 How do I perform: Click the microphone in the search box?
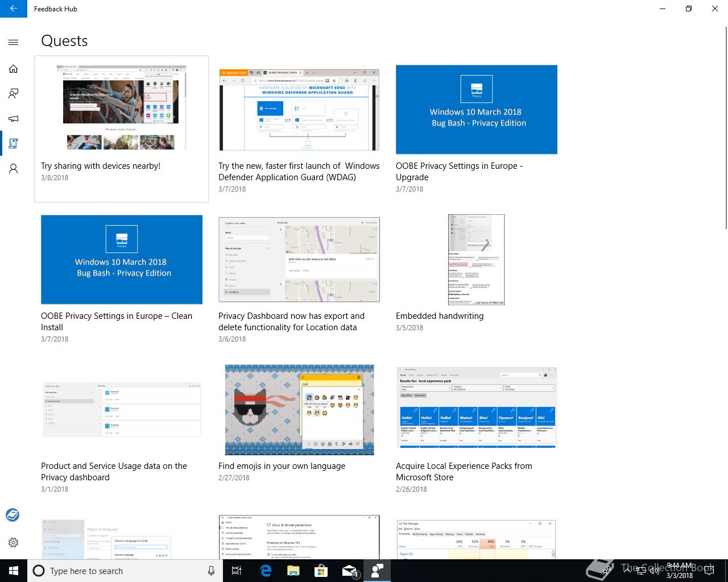[211, 571]
